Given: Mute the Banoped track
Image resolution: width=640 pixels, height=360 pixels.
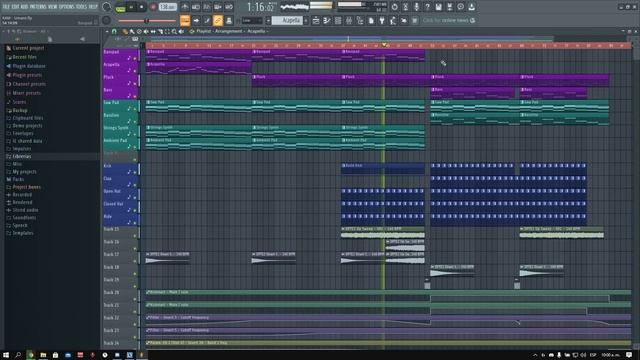Looking at the screenshot, I should pyautogui.click(x=135, y=58).
